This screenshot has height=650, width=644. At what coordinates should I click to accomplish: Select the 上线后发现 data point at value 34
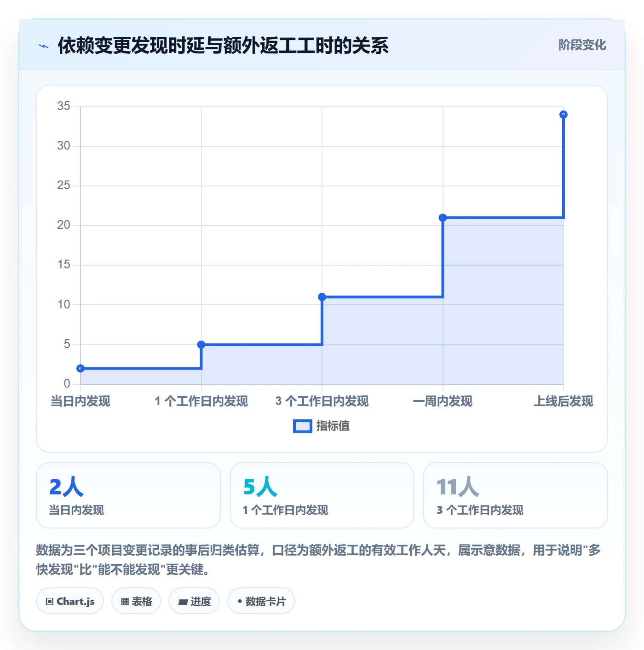(x=563, y=115)
